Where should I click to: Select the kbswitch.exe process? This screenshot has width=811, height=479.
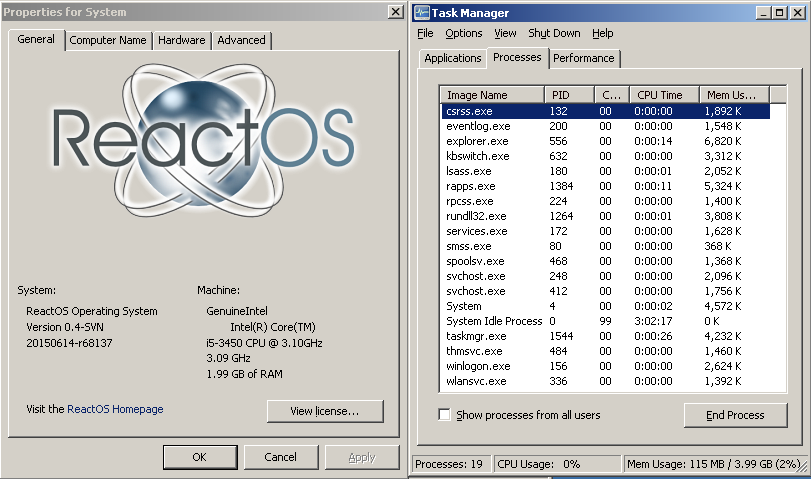pos(606,156)
